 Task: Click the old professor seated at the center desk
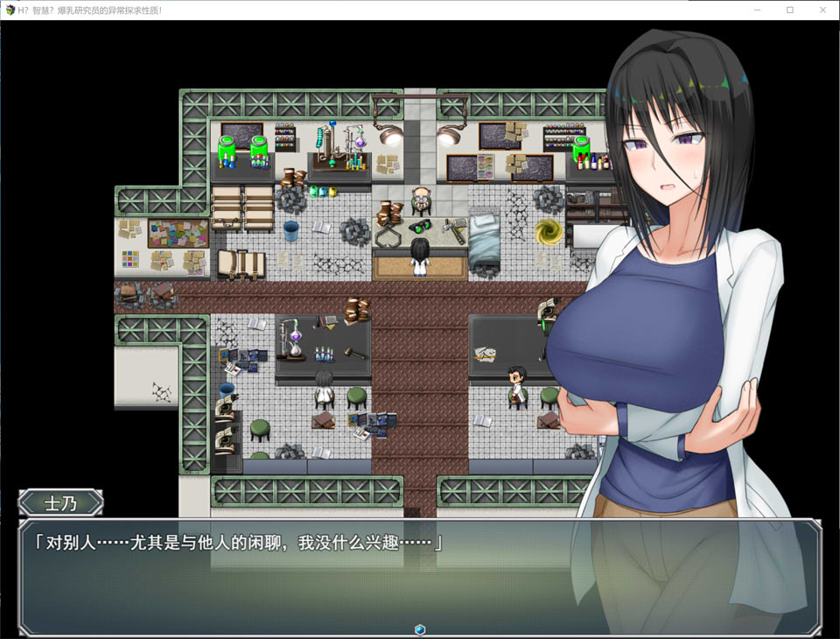tap(423, 200)
